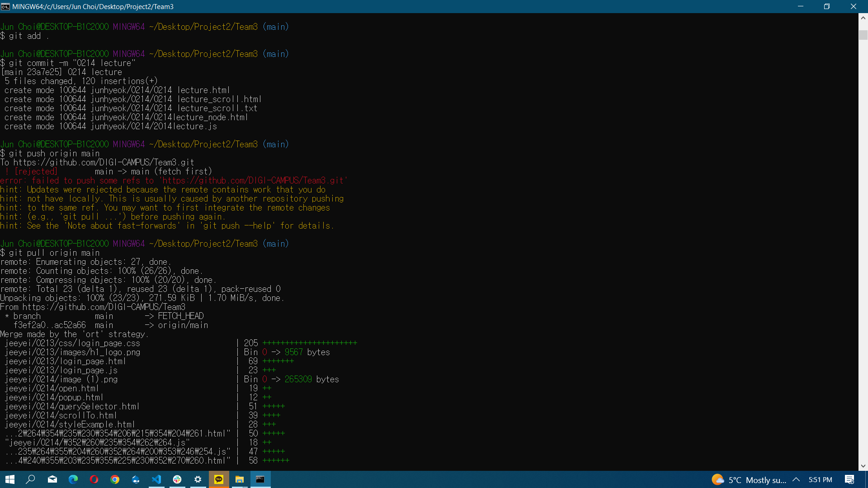Click the MINGW64 terminal taskbar icon
Screen dimensions: 868x488
coord(260,479)
